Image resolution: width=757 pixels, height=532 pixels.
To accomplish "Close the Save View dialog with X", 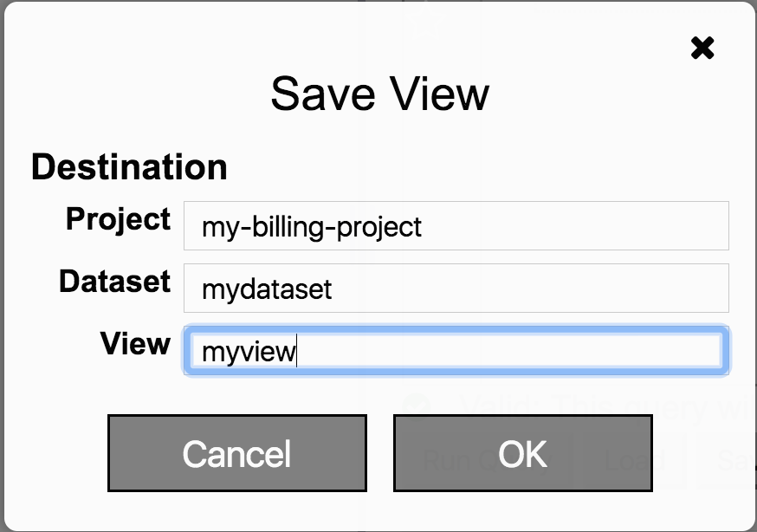I will [x=702, y=49].
